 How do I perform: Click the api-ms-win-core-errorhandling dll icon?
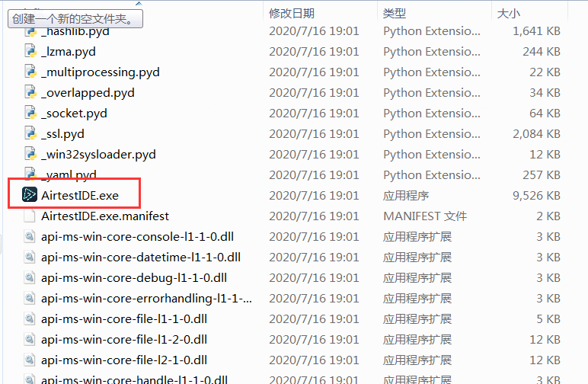tap(30, 299)
